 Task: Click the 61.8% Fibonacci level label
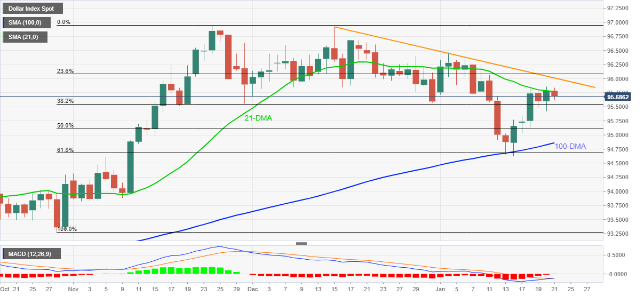(x=65, y=150)
